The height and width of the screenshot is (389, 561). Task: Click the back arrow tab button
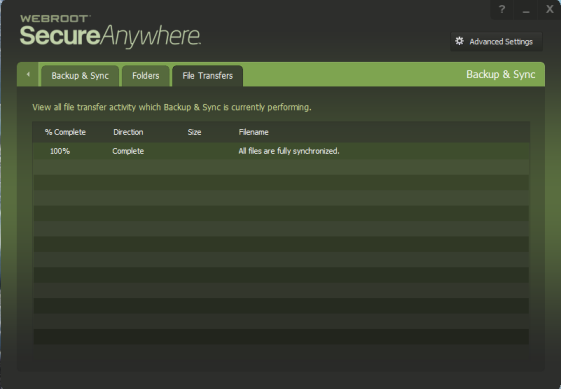tap(28, 74)
